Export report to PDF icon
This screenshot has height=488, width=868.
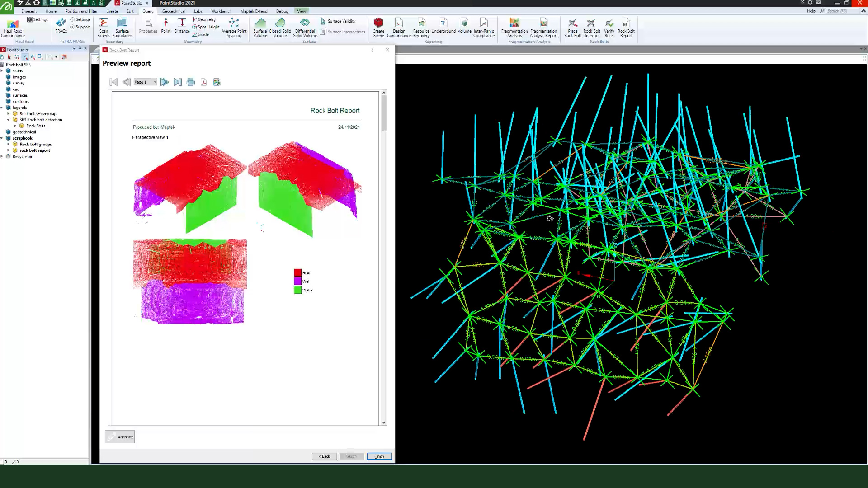coord(203,82)
